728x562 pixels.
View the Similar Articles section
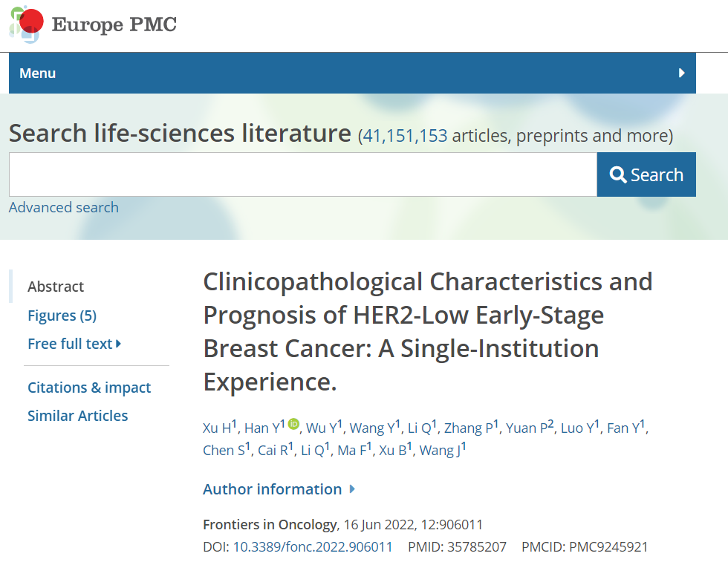click(x=77, y=416)
